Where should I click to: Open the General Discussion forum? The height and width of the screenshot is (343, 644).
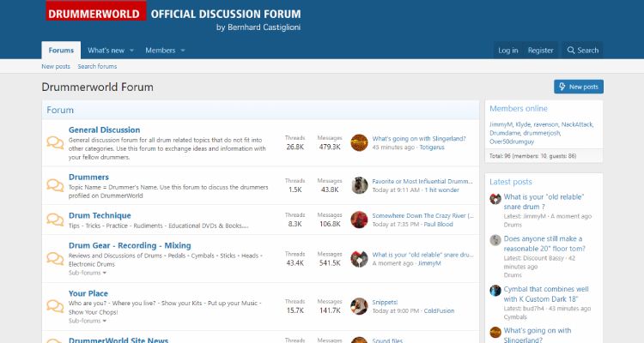click(x=104, y=130)
